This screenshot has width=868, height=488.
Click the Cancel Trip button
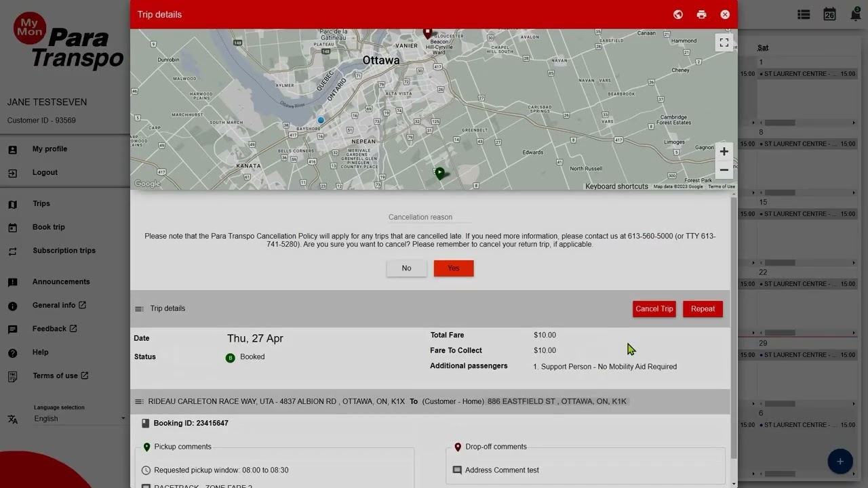tap(654, 309)
